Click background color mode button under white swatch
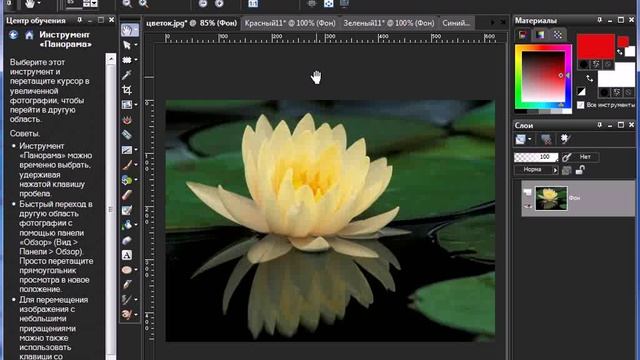This screenshot has height=360, width=640. 604,93
